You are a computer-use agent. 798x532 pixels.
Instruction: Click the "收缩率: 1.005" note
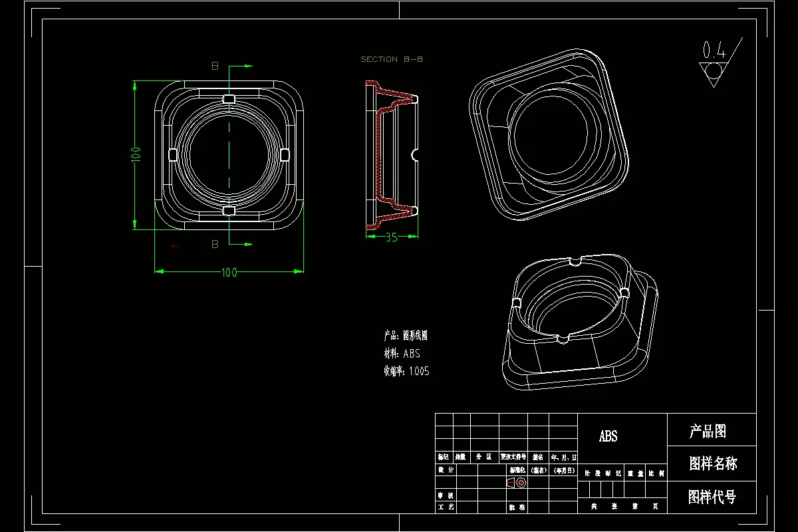[406, 372]
